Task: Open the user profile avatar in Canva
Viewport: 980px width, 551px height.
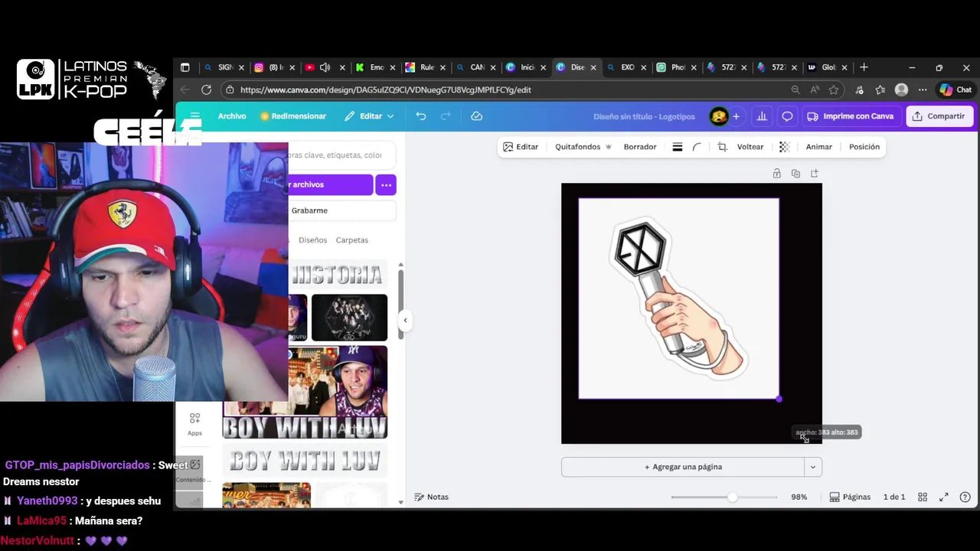Action: click(x=718, y=116)
